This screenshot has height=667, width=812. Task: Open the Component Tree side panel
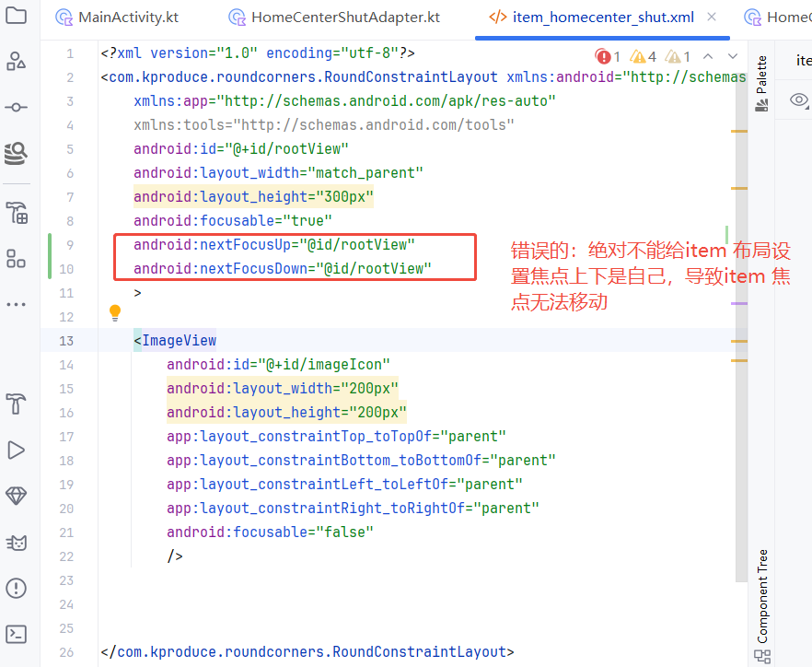tap(761, 605)
